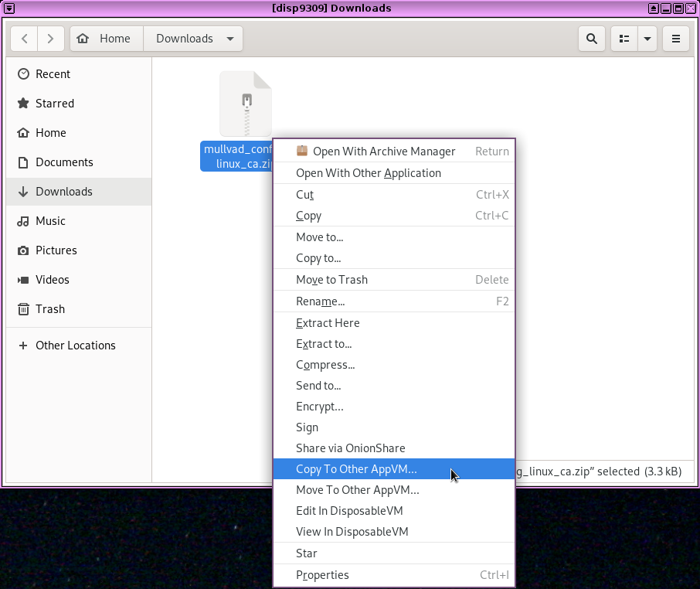
Task: Click the Archive Manager box icon in the menu
Action: 302,151
